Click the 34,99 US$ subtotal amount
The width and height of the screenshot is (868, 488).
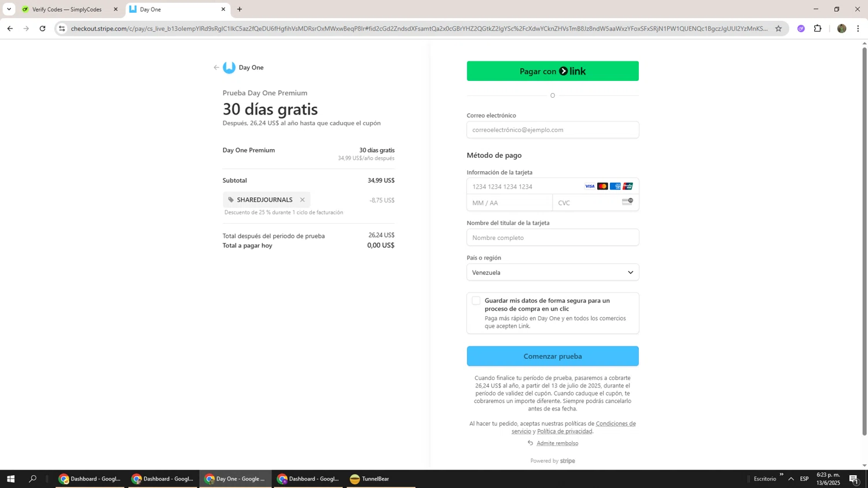click(x=381, y=180)
